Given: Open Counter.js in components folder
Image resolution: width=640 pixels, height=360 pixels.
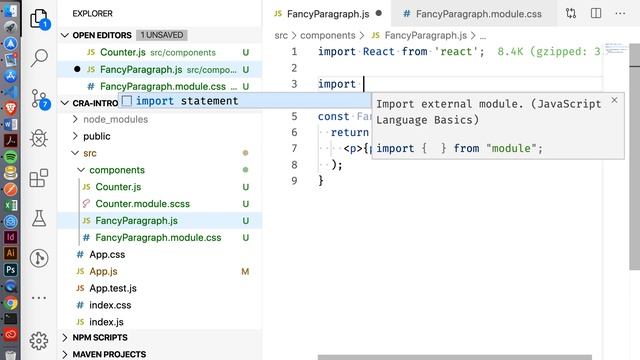Looking at the screenshot, I should click(x=160, y=187).
